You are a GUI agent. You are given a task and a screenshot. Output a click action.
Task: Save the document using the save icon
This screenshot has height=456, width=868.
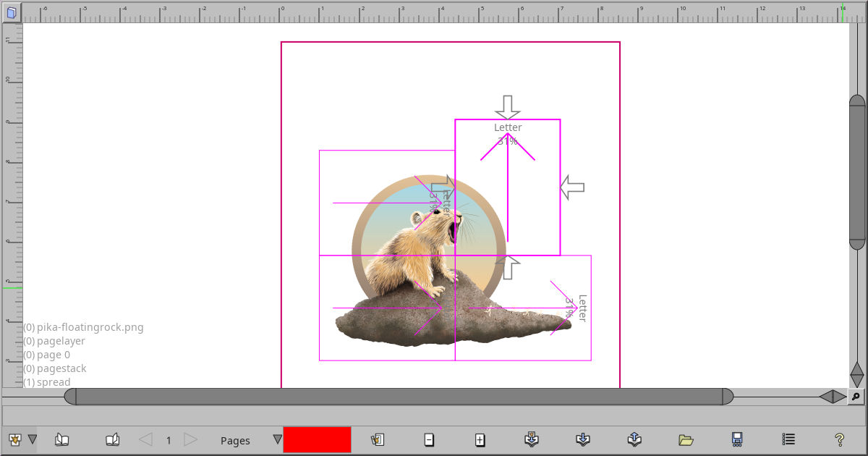[737, 439]
